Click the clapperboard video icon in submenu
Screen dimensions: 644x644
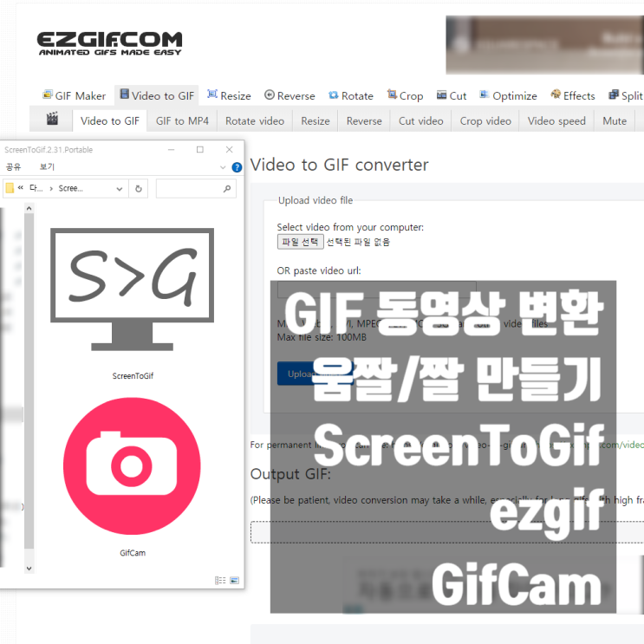coord(52,119)
